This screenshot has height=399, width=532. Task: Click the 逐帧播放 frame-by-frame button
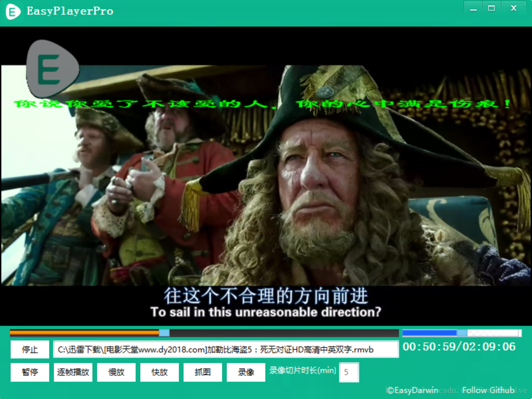[x=73, y=372]
